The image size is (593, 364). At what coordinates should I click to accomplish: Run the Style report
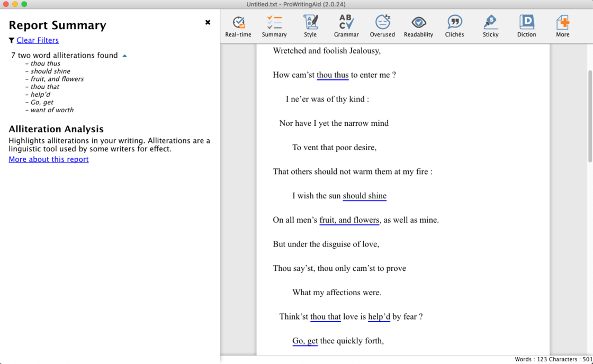click(x=310, y=26)
